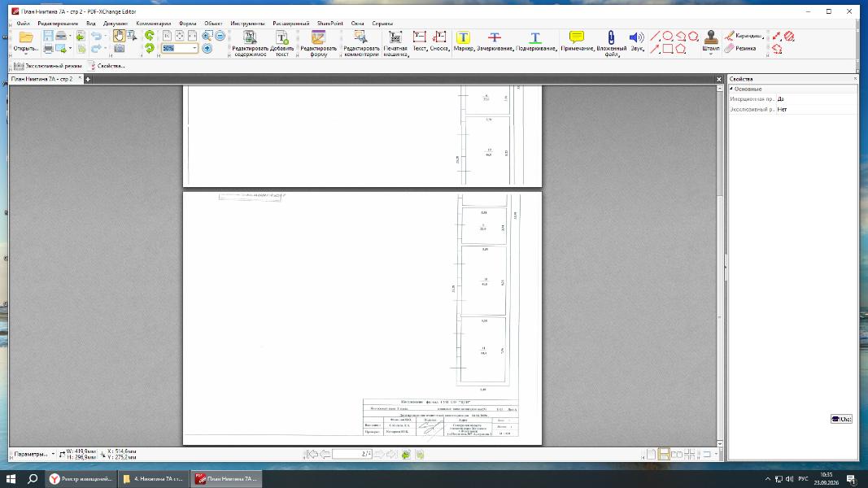Viewport: 868px width, 488px height.
Task: Select the oval shape tool
Action: click(x=668, y=36)
